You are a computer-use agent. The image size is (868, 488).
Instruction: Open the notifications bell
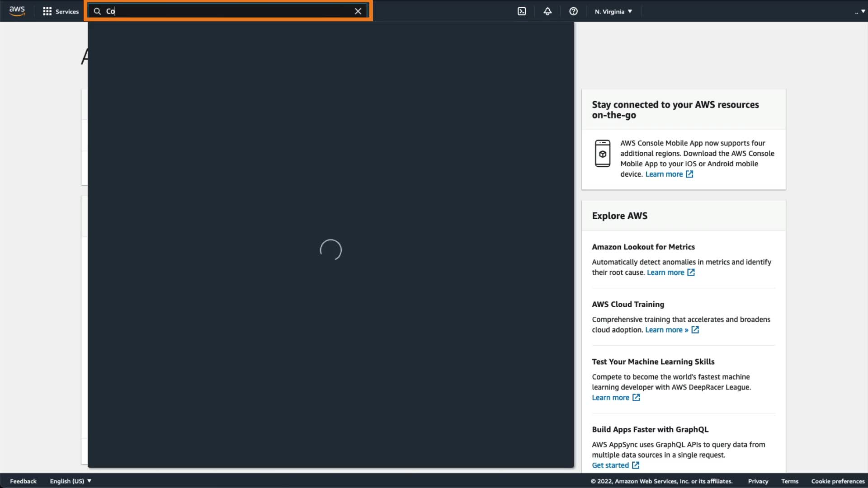click(547, 11)
